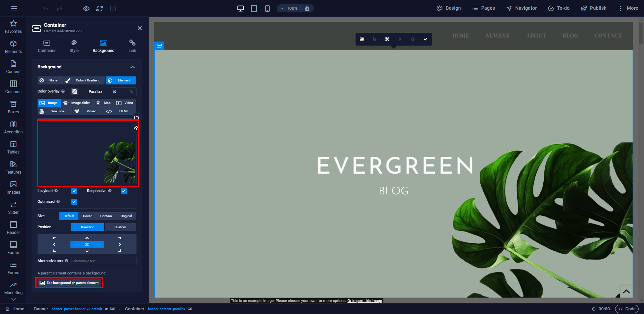
Task: Close the Container panel
Action: (140, 28)
